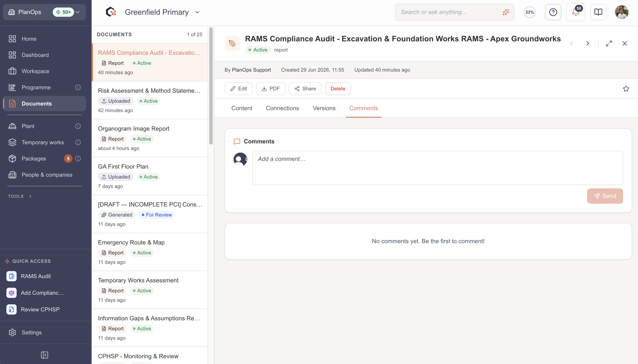638x364 pixels.
Task: Open Plant section in sidebar
Action: coord(45,126)
